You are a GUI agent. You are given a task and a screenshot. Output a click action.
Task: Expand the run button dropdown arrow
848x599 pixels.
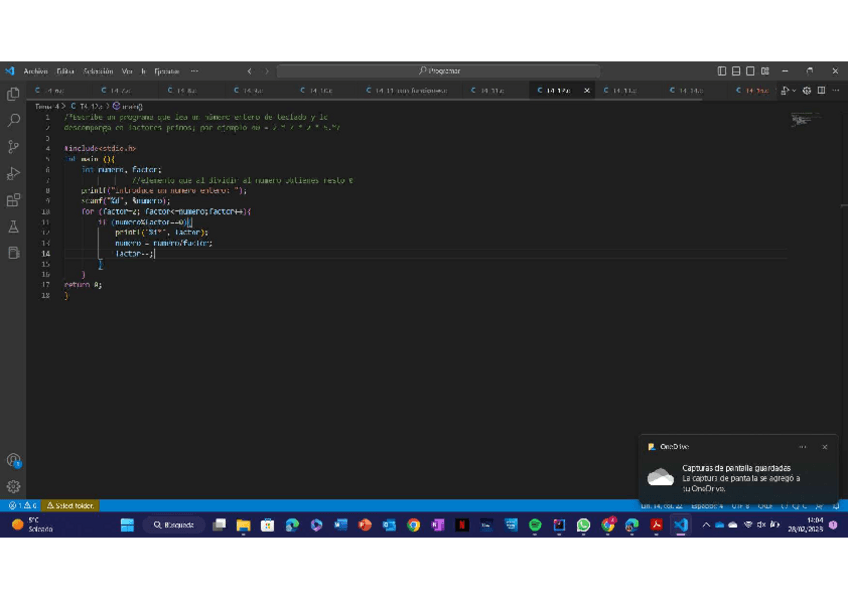794,91
